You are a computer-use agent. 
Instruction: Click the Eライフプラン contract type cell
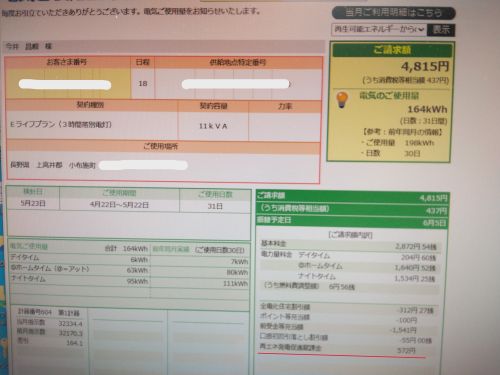[x=92, y=125]
